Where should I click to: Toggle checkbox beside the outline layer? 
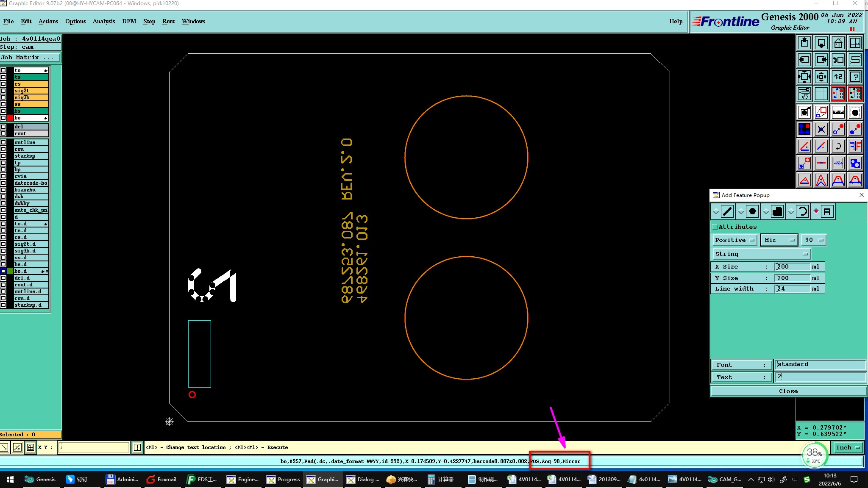tap(3, 142)
